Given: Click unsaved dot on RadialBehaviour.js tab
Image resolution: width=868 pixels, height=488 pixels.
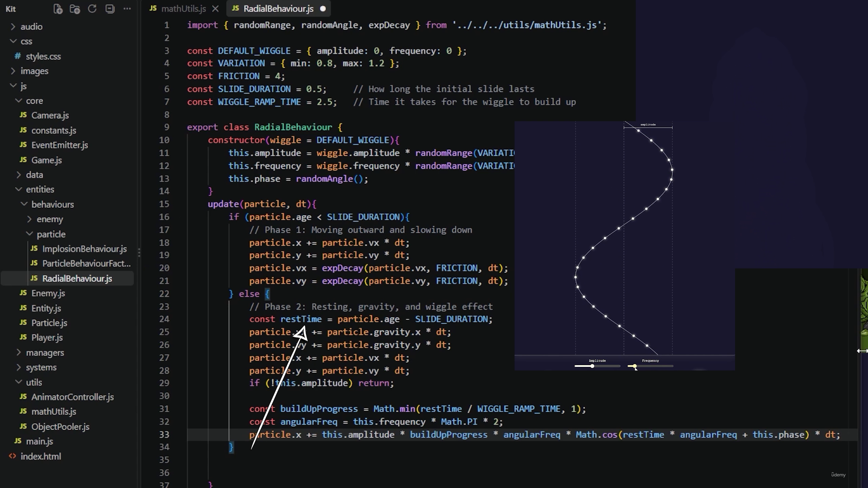Looking at the screenshot, I should [x=323, y=9].
